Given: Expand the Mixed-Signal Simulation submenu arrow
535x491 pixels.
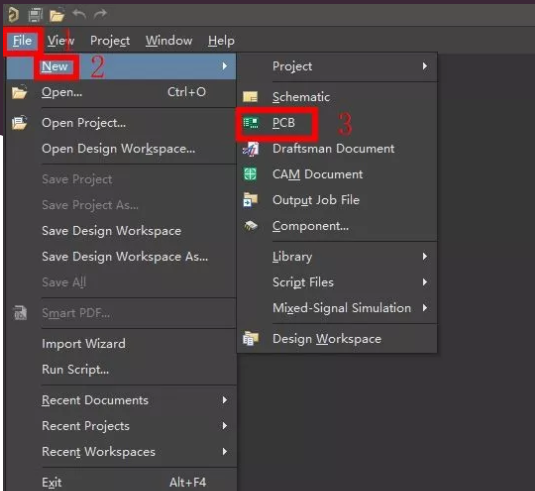Looking at the screenshot, I should pos(425,308).
